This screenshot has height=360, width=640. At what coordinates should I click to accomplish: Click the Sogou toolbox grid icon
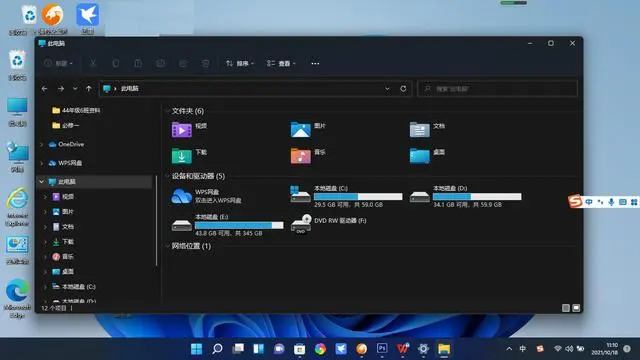click(x=634, y=202)
